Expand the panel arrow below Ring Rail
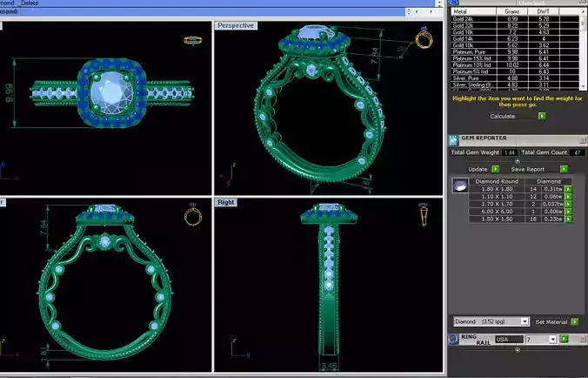This screenshot has height=378, width=588. (x=518, y=350)
